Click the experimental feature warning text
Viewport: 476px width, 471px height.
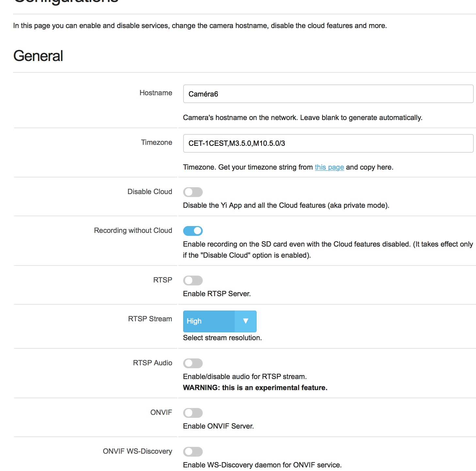pyautogui.click(x=255, y=388)
